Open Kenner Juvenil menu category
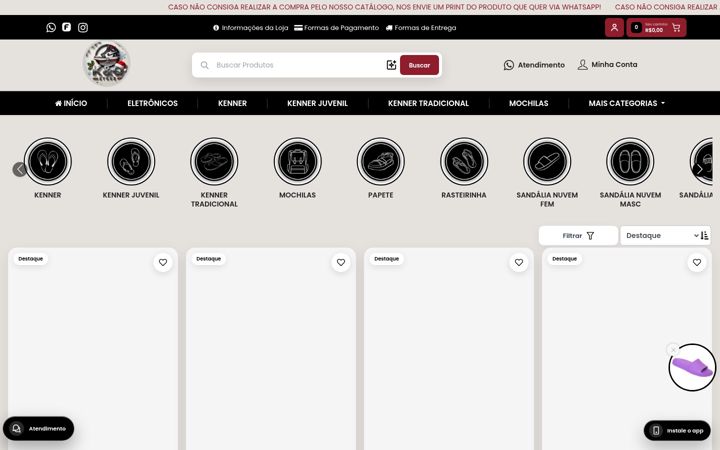This screenshot has height=450, width=720. [x=317, y=103]
